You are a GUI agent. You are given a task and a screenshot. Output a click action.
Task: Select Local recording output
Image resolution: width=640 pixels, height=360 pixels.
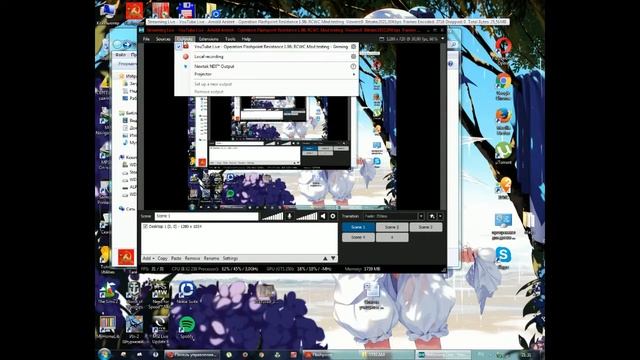pyautogui.click(x=267, y=56)
